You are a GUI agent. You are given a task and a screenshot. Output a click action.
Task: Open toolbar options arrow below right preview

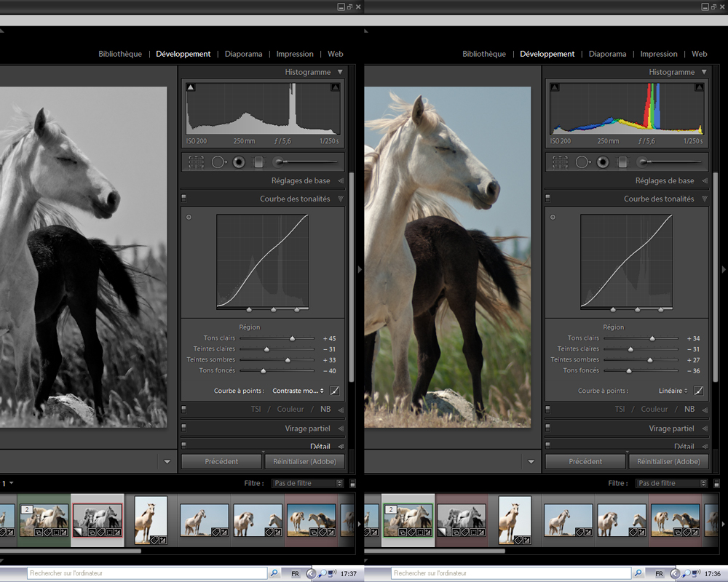pyautogui.click(x=531, y=462)
